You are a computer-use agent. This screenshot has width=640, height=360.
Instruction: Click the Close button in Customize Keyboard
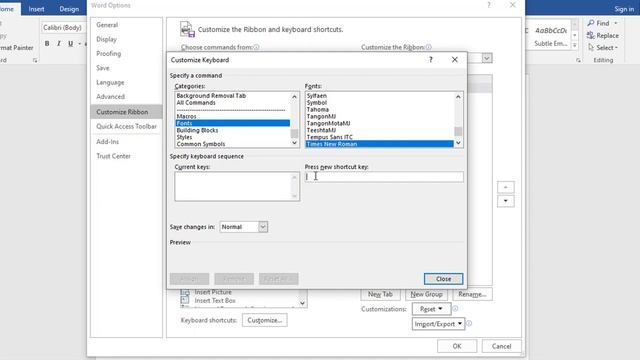coord(443,279)
